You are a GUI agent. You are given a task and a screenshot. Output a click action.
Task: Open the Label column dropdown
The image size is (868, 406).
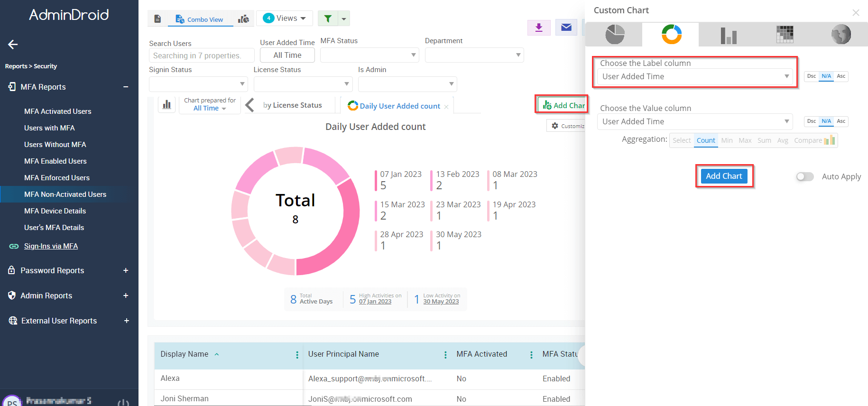click(695, 76)
